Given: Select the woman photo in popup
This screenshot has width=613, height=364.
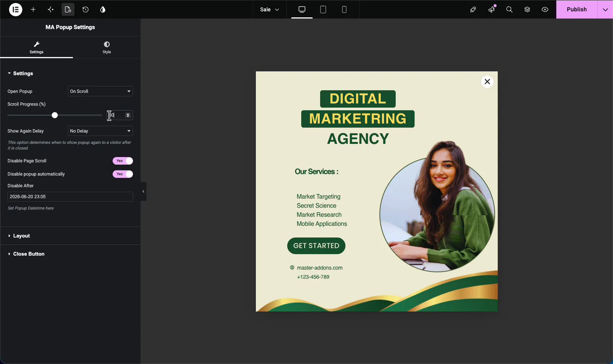Looking at the screenshot, I should point(437,206).
